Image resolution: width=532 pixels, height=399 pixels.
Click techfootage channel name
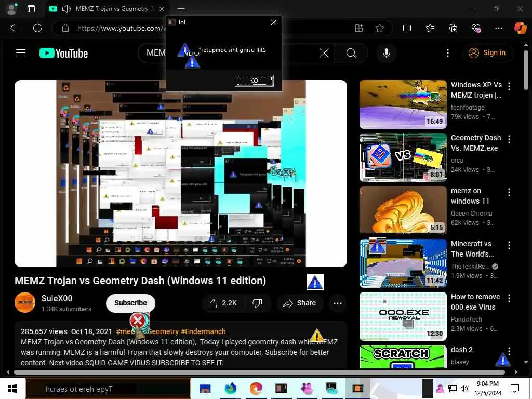[x=468, y=107]
